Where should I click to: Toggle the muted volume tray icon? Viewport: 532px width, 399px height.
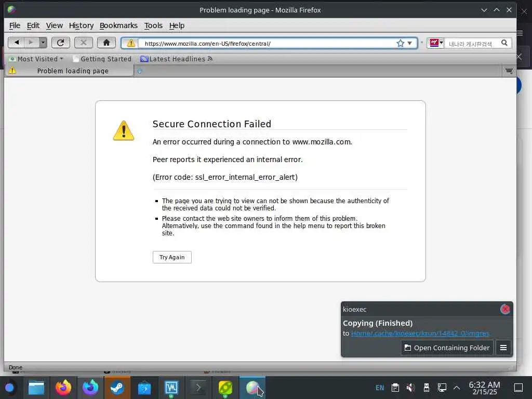[410, 388]
